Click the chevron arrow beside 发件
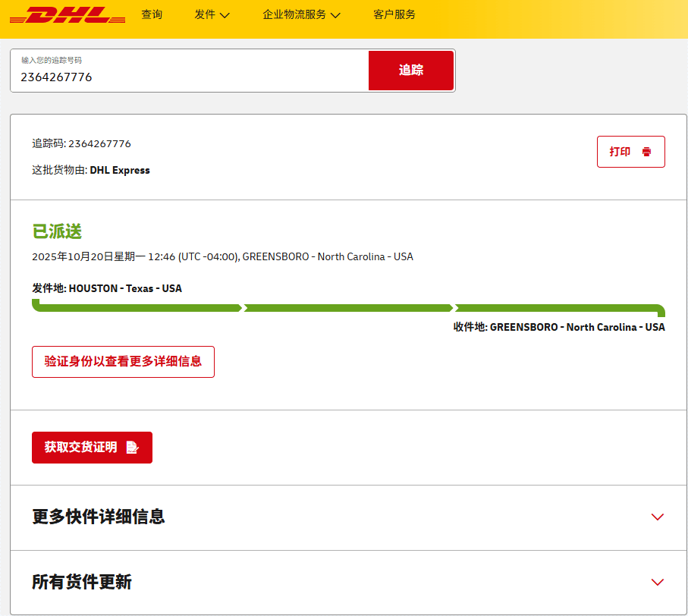688x616 pixels. click(225, 15)
